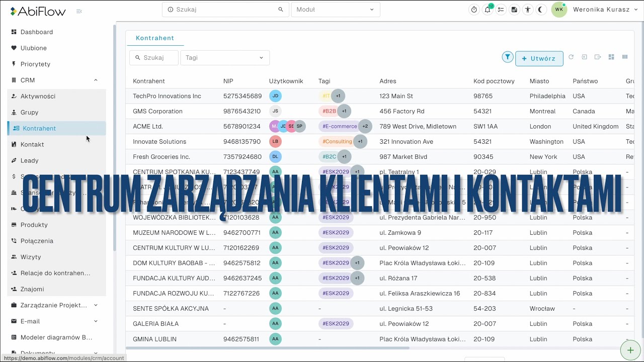Click the magnifier in the top search bar

(x=281, y=10)
